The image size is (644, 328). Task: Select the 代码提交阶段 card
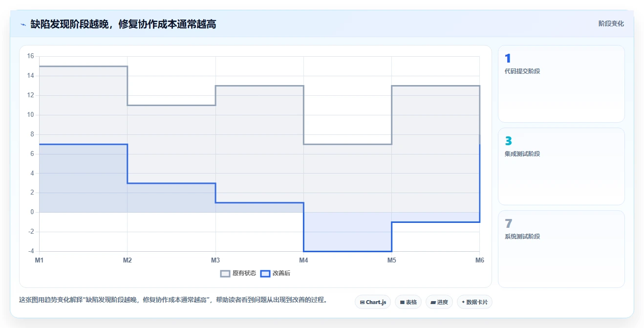point(561,84)
